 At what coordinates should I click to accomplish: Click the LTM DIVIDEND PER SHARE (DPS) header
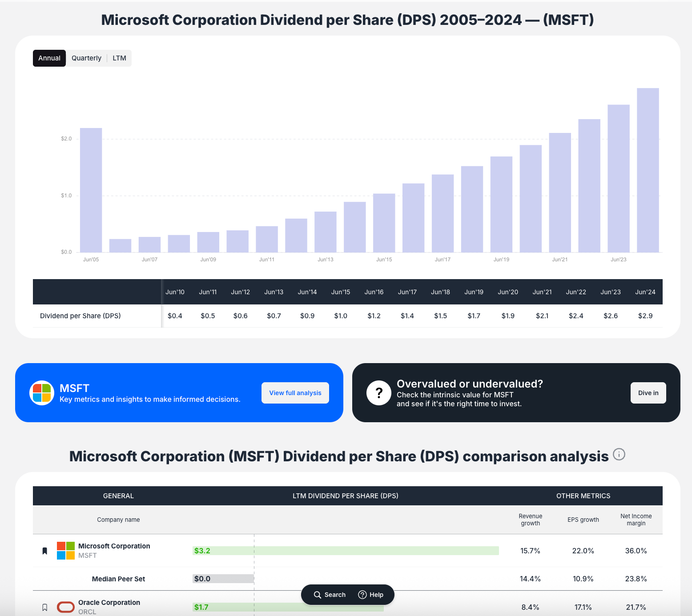(x=346, y=496)
